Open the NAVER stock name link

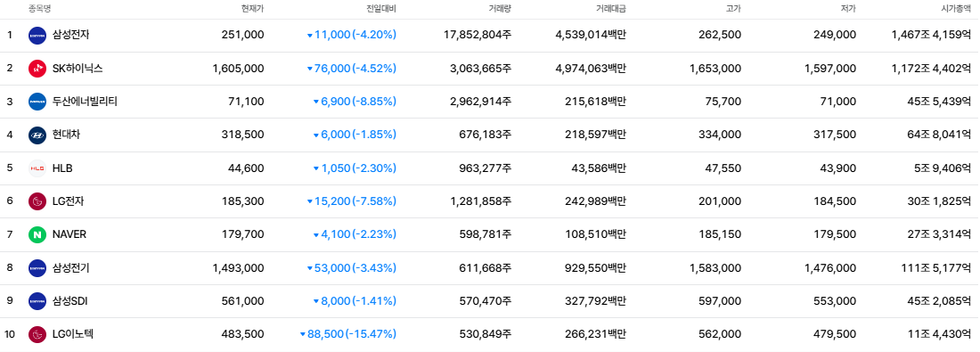(69, 234)
